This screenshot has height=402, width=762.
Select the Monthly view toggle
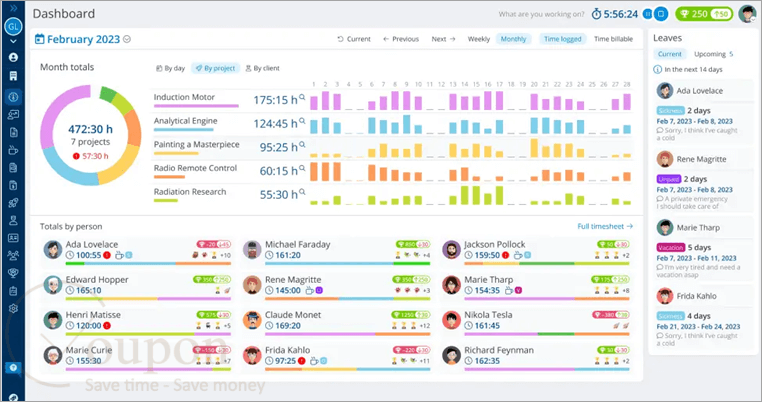pos(514,39)
